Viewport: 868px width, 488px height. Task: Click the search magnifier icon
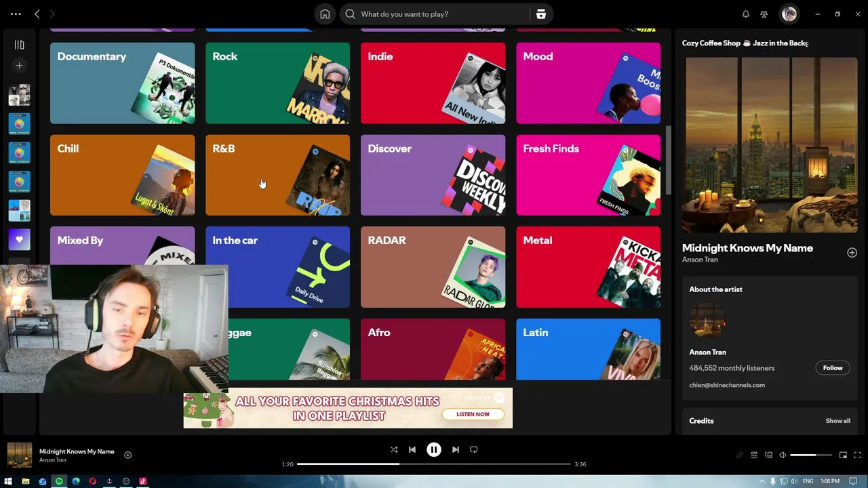click(350, 14)
